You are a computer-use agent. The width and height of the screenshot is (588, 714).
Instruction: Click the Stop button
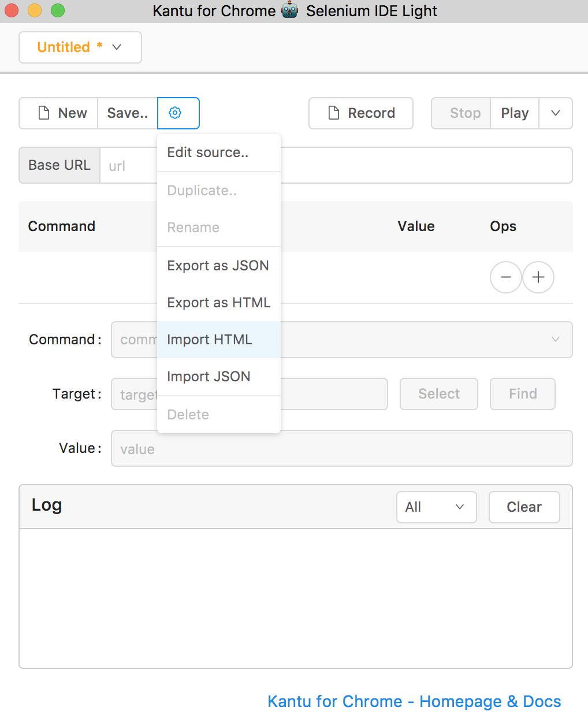point(461,113)
